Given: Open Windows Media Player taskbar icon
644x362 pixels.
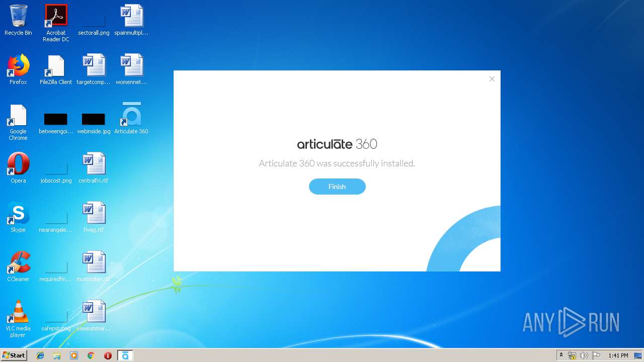Looking at the screenshot, I should (74, 355).
